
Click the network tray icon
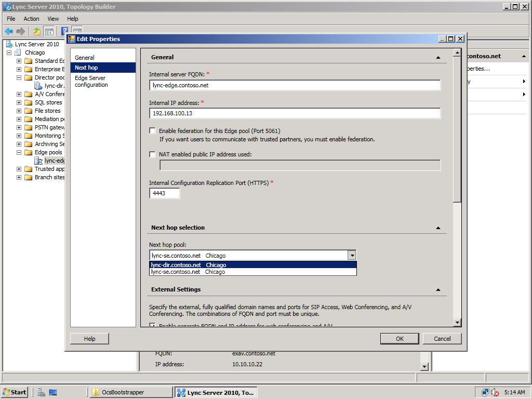(x=486, y=392)
